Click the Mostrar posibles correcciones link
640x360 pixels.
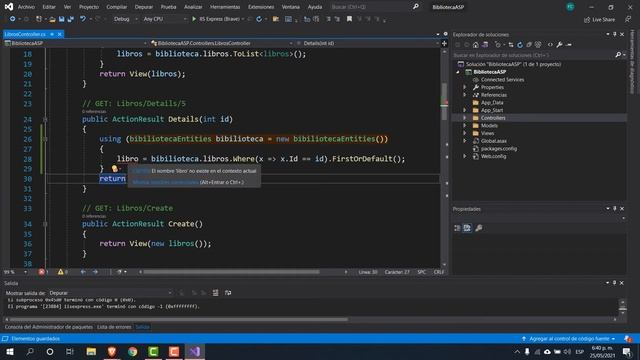point(166,182)
